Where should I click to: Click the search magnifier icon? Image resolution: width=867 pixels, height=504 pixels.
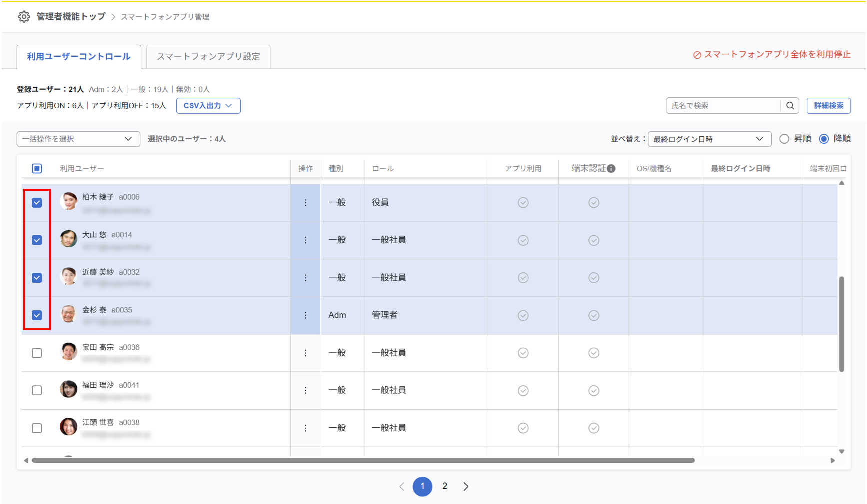coord(790,106)
